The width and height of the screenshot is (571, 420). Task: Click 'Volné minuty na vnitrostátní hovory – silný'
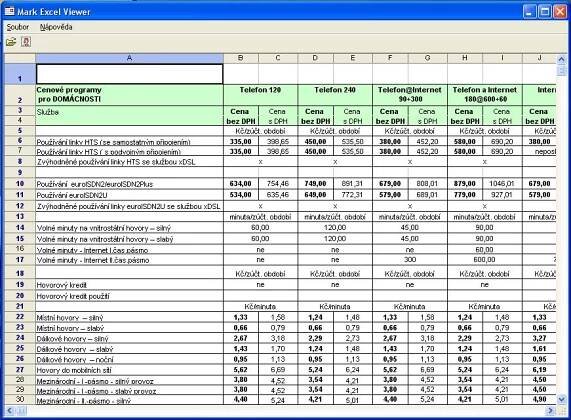pyautogui.click(x=103, y=228)
